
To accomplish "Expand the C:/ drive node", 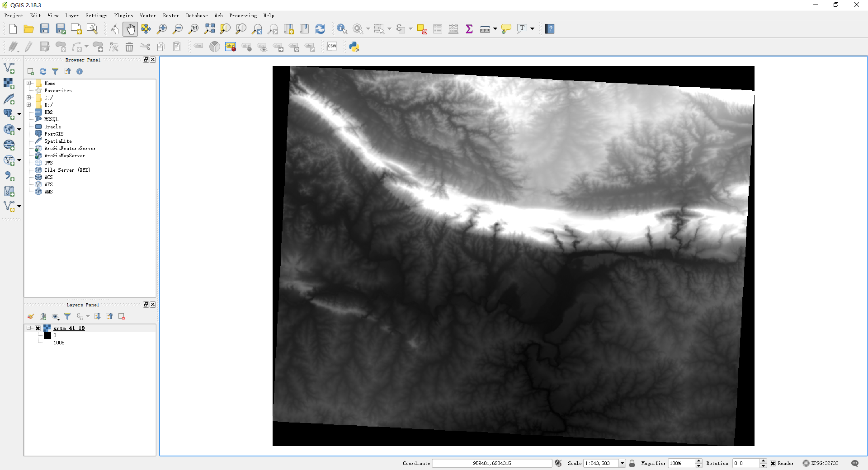I will [29, 98].
